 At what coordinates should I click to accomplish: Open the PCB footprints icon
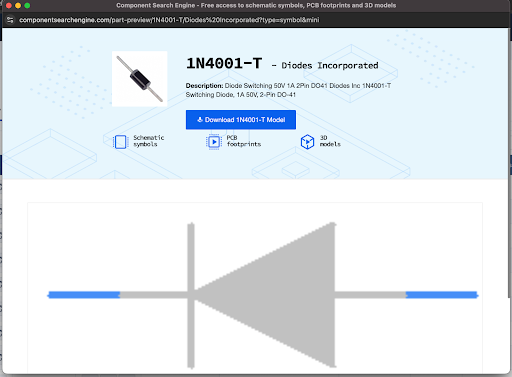[213, 142]
